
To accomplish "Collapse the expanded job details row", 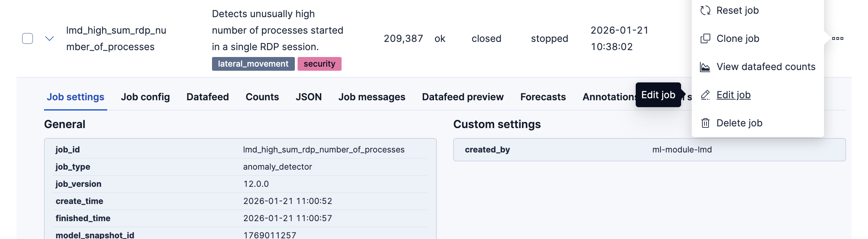I will (49, 38).
